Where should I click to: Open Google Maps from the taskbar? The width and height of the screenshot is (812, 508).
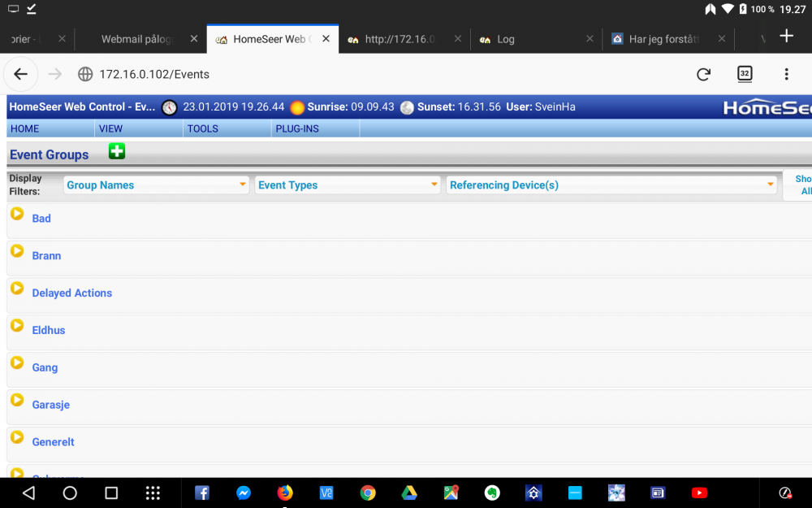[451, 493]
